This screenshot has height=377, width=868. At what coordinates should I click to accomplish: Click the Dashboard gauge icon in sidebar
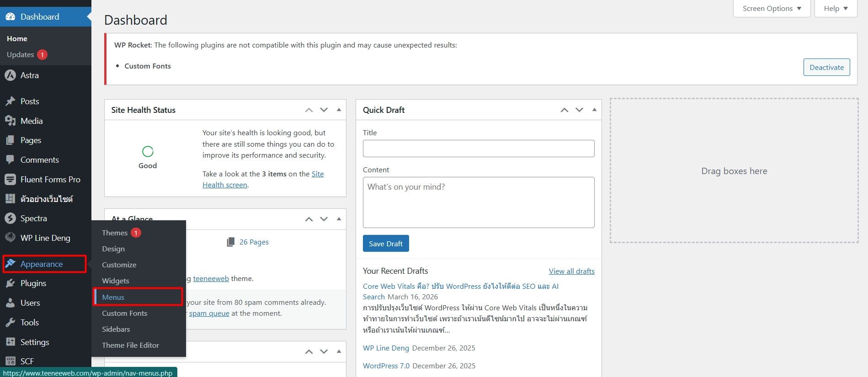tap(10, 16)
